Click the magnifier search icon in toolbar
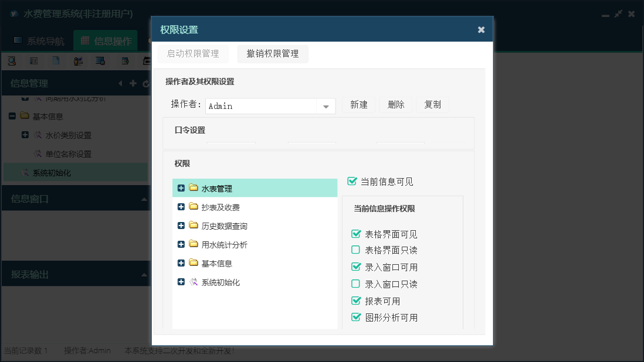Image resolution: width=644 pixels, height=362 pixels. coord(11,61)
